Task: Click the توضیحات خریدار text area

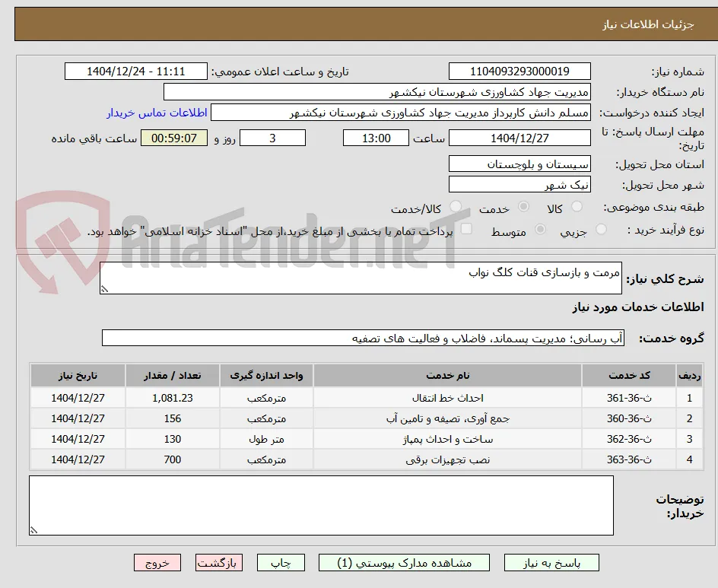Action: click(321, 506)
